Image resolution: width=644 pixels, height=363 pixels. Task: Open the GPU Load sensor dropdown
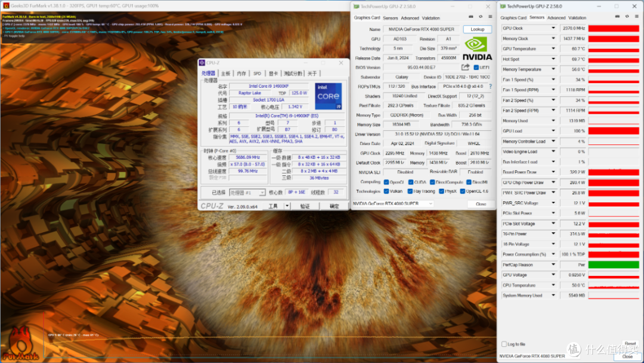[553, 131]
